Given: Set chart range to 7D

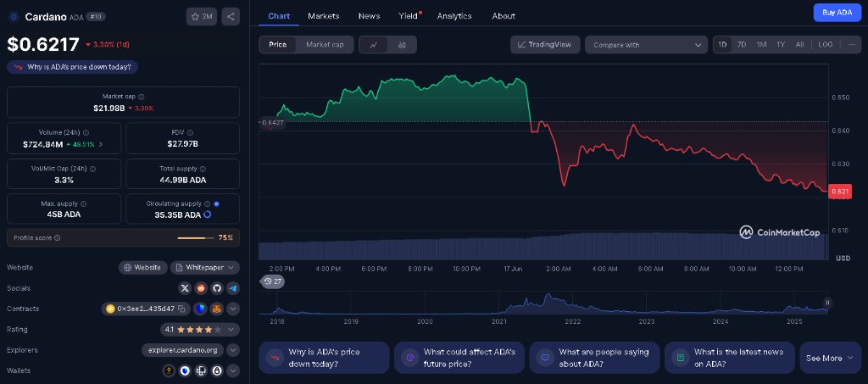Looking at the screenshot, I should point(742,44).
